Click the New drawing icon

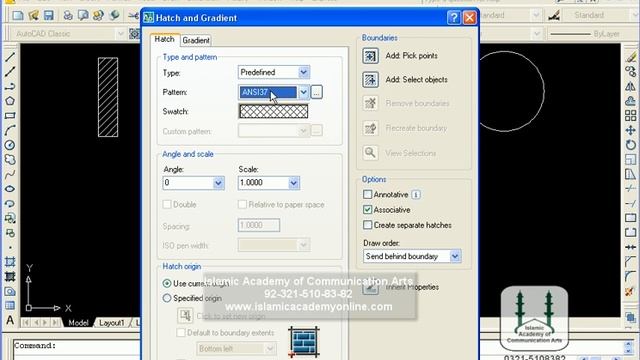pyautogui.click(x=18, y=16)
